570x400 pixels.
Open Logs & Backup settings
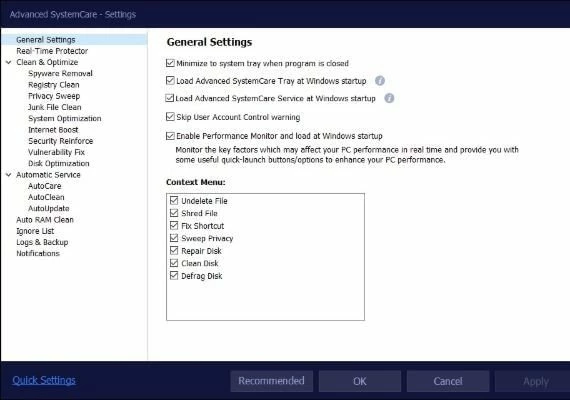click(x=42, y=243)
